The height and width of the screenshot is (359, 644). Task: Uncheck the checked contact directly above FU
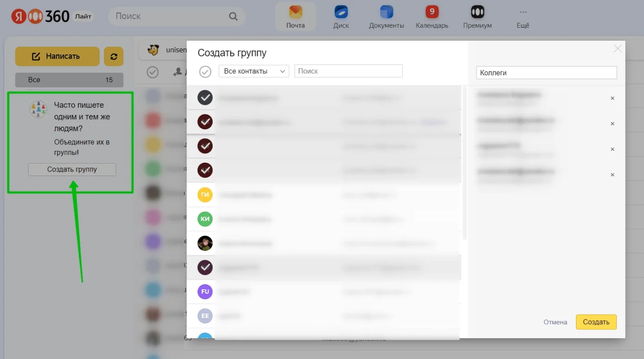click(205, 267)
